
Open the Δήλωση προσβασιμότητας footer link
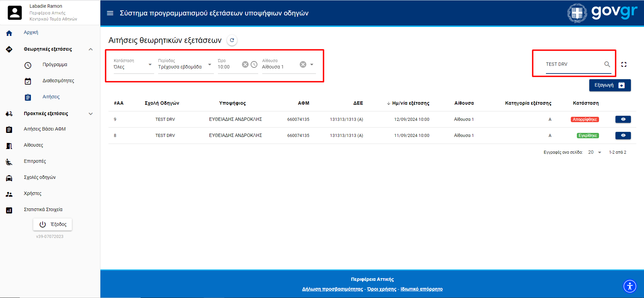point(332,289)
